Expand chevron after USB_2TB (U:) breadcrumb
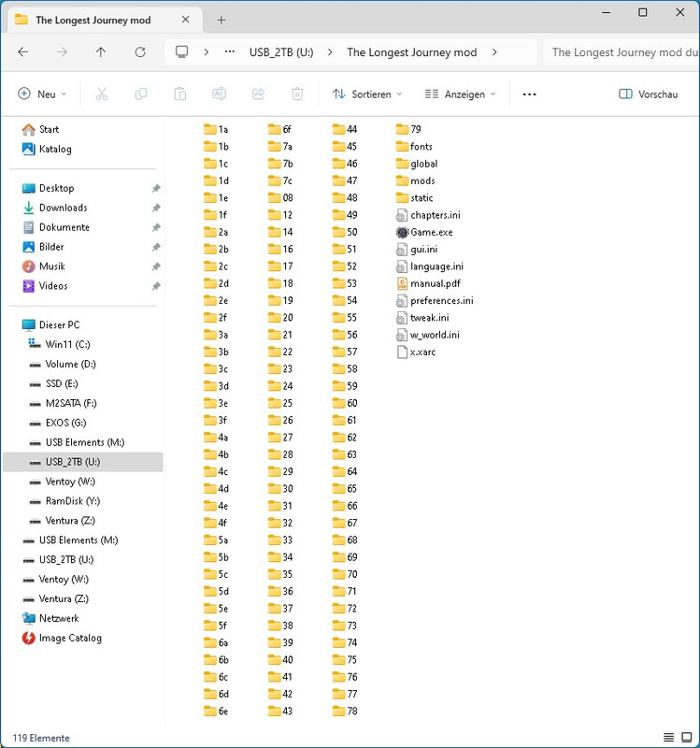Viewport: 700px width, 748px height. tap(330, 52)
